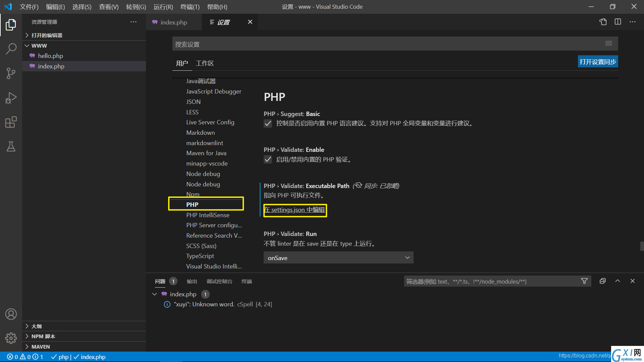
Task: Select Markdown settings category
Action: [x=201, y=133]
